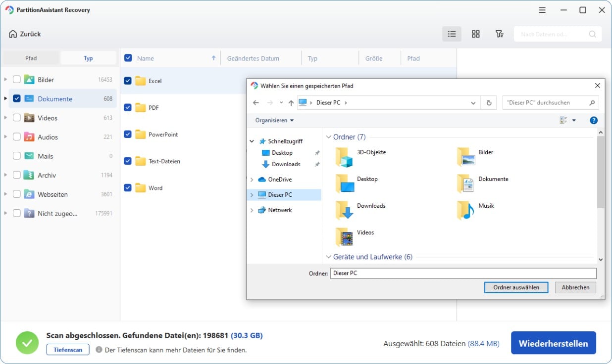Click Ordner auswählen button
Screen dimensions: 612x364
point(516,287)
